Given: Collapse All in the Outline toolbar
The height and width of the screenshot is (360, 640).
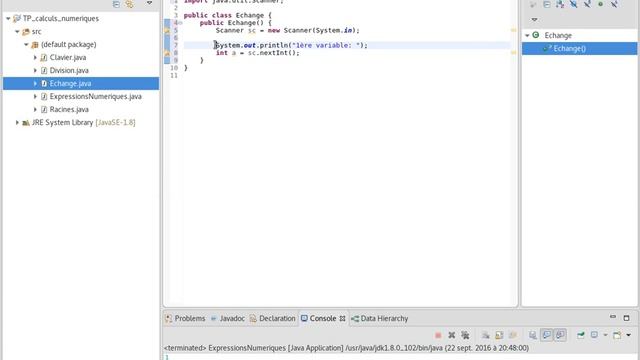Looking at the screenshot, I should (547, 4).
